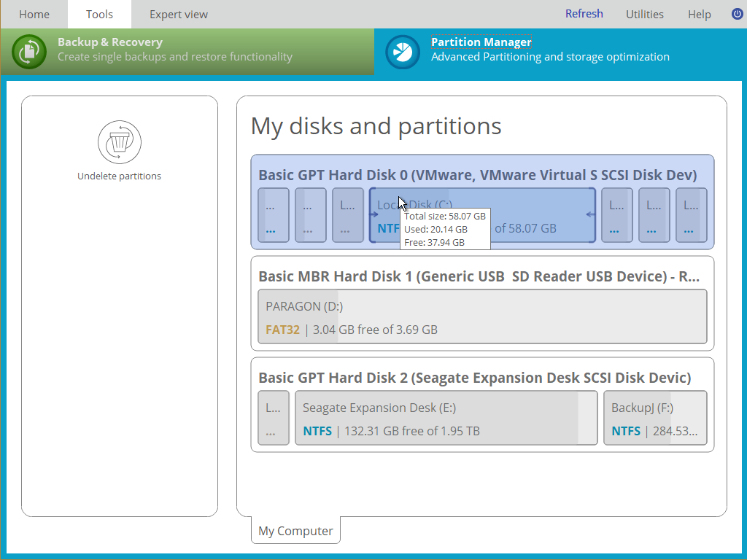
Task: Select the Backup & Recovery heading
Action: (x=110, y=42)
